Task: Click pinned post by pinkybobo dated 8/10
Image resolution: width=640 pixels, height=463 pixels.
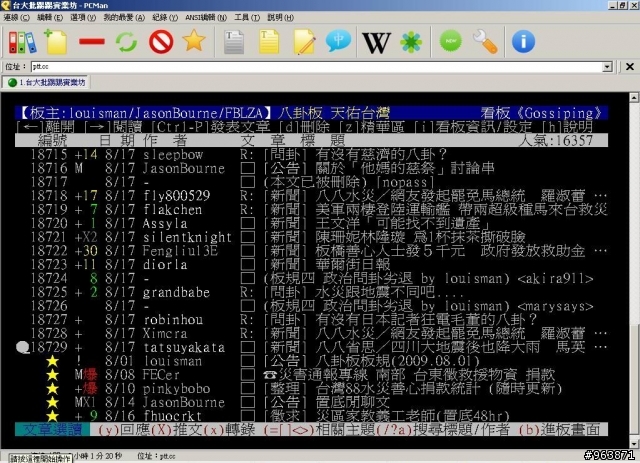Action: 311,389
